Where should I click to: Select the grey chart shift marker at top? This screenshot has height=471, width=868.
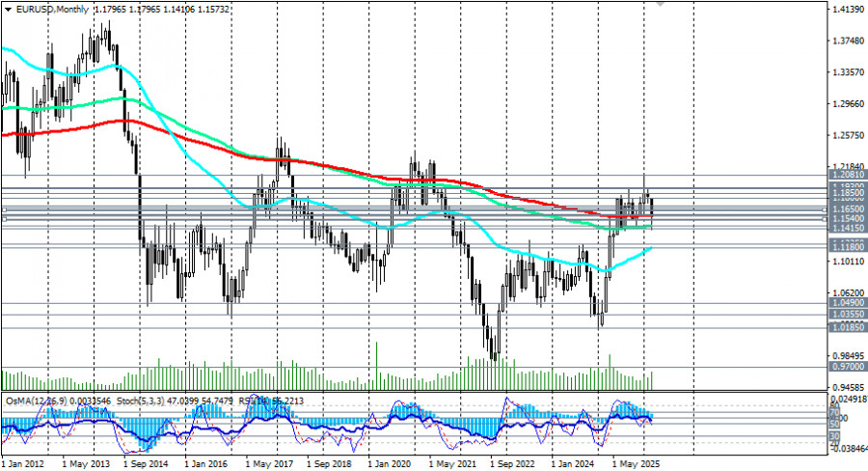pyautogui.click(x=660, y=3)
